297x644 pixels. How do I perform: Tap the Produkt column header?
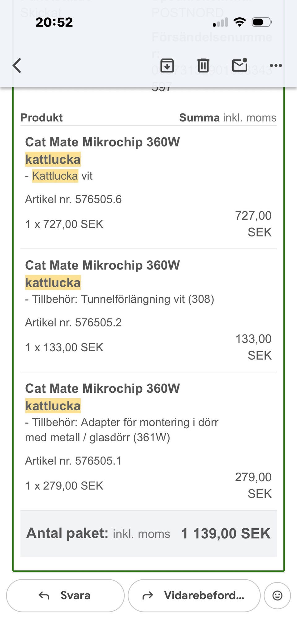pyautogui.click(x=41, y=118)
